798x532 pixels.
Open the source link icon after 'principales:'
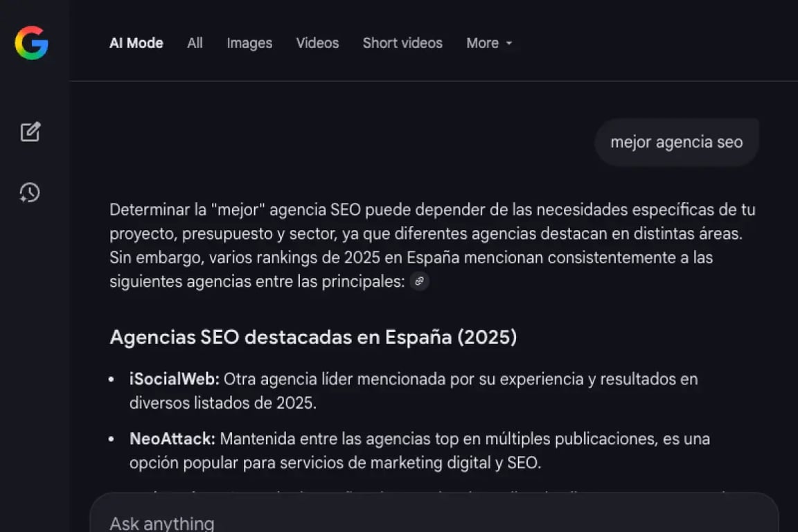click(419, 281)
